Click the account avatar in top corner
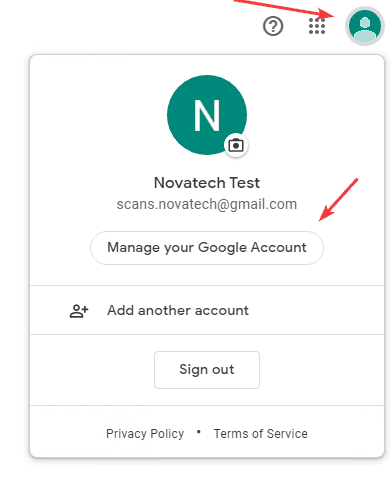 coord(365,26)
